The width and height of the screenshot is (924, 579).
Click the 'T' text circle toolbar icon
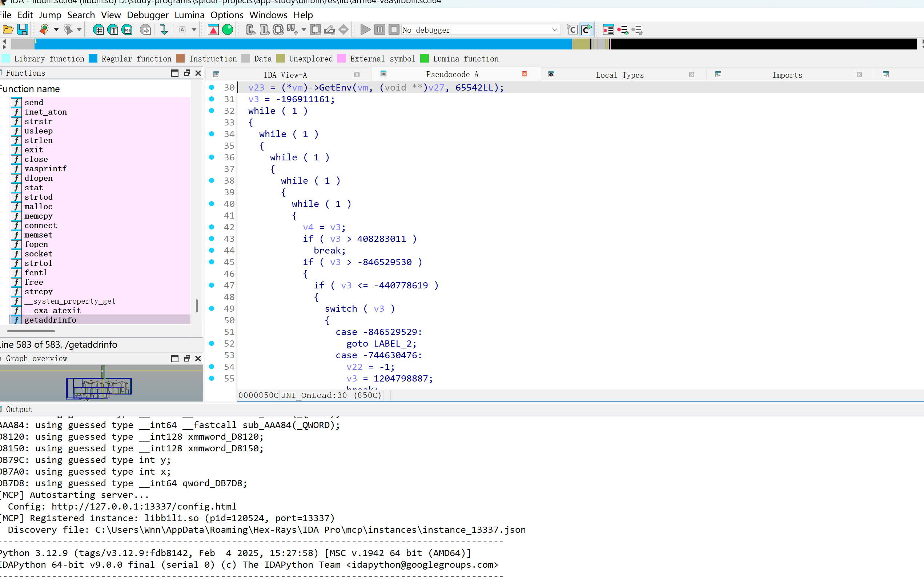[113, 29]
